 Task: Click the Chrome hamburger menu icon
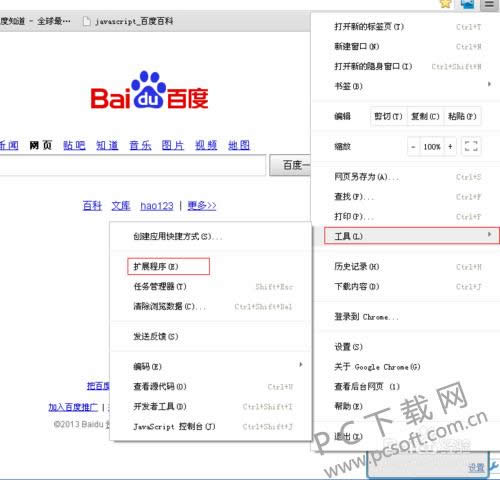point(489,4)
